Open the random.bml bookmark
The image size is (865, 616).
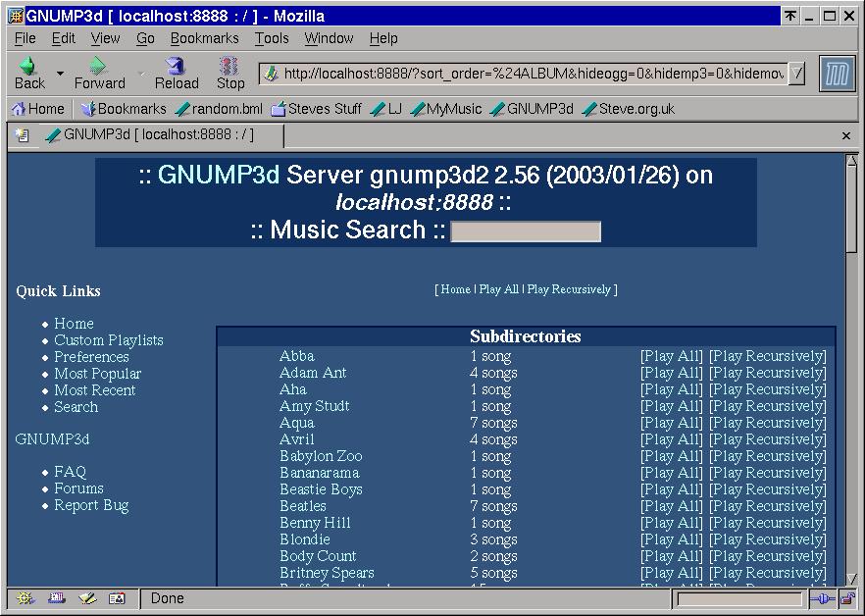(x=219, y=109)
